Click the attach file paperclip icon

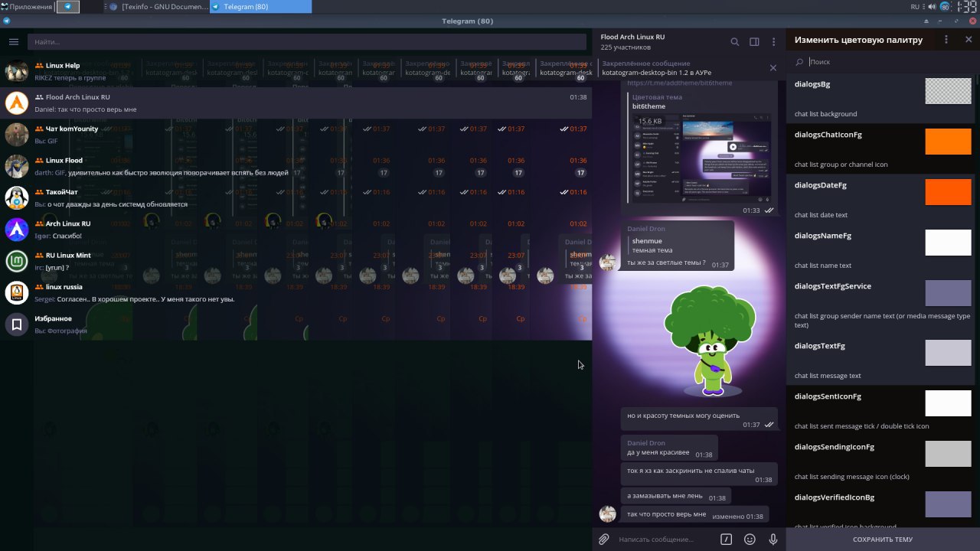click(604, 540)
